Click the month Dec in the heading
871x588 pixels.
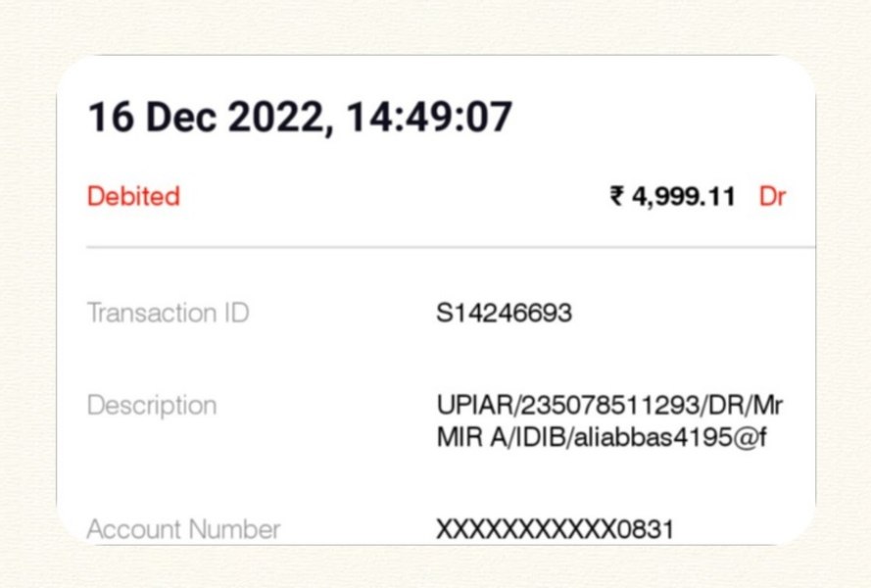pos(181,118)
